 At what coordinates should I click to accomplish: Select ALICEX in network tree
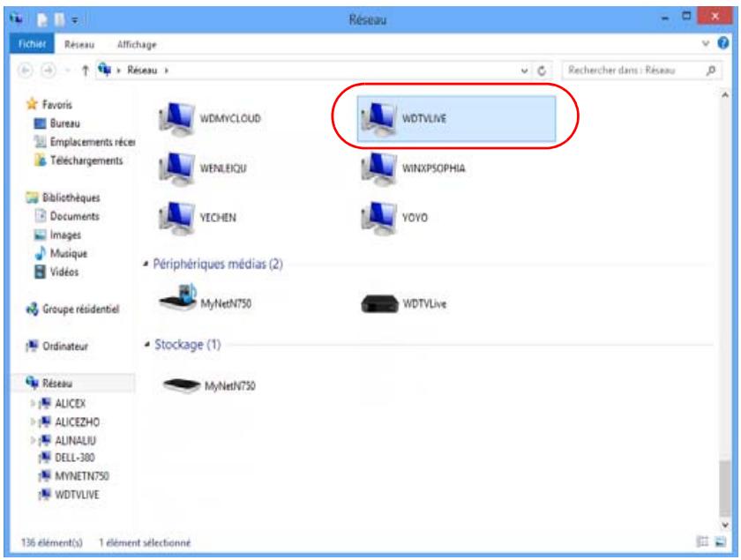pyautogui.click(x=71, y=404)
